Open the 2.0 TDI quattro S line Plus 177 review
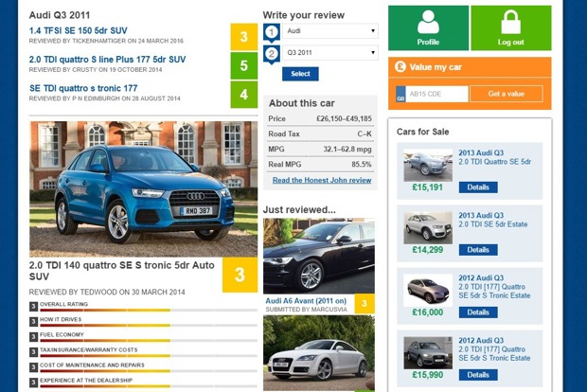This screenshot has width=587, height=392. (107, 60)
